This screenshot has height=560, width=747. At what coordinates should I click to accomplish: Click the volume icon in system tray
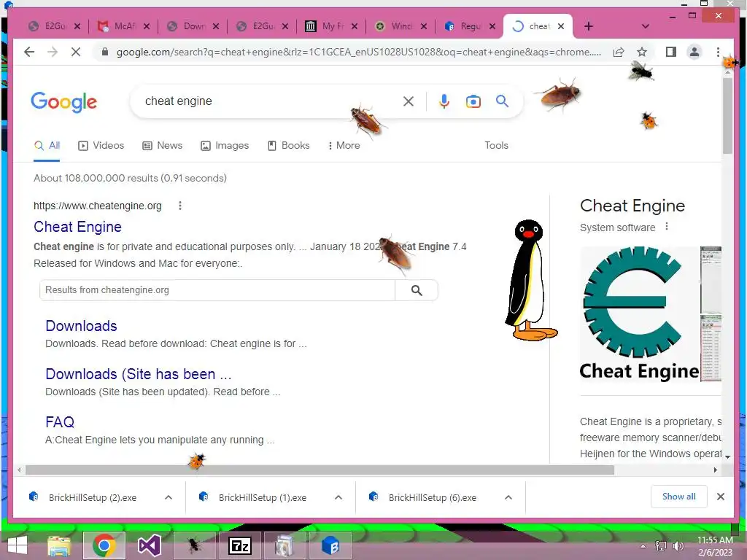(x=678, y=545)
